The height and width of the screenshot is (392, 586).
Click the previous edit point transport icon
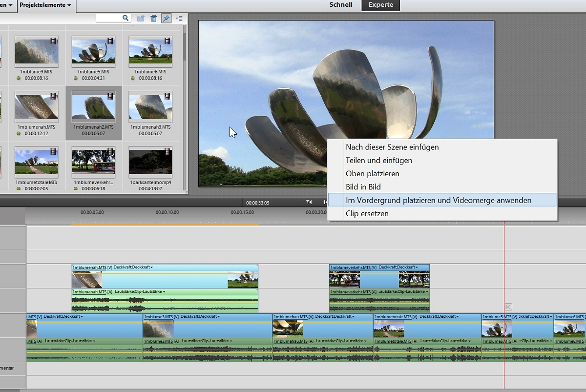(x=309, y=202)
